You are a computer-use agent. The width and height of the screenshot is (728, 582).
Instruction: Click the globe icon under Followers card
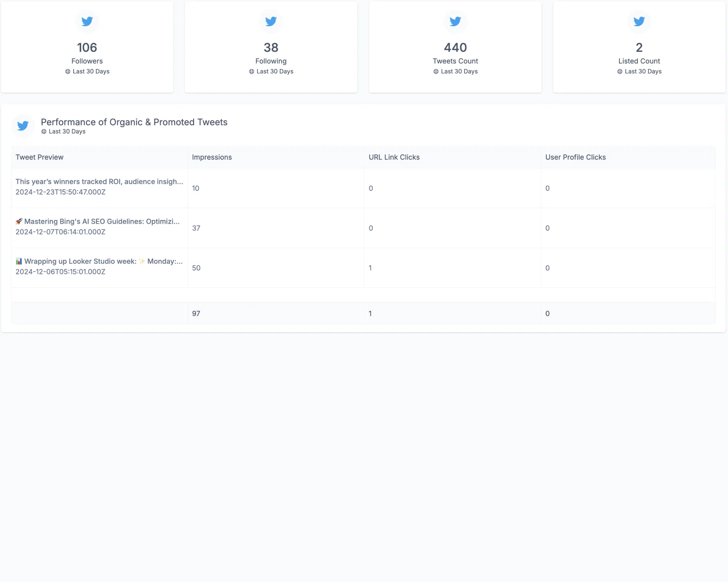coord(67,72)
